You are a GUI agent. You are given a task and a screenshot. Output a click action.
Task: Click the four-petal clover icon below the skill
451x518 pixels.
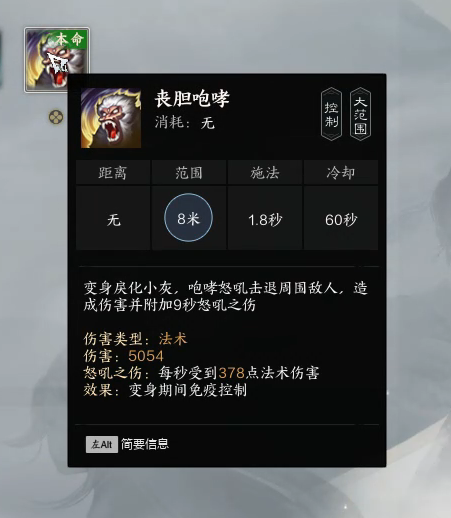click(56, 117)
